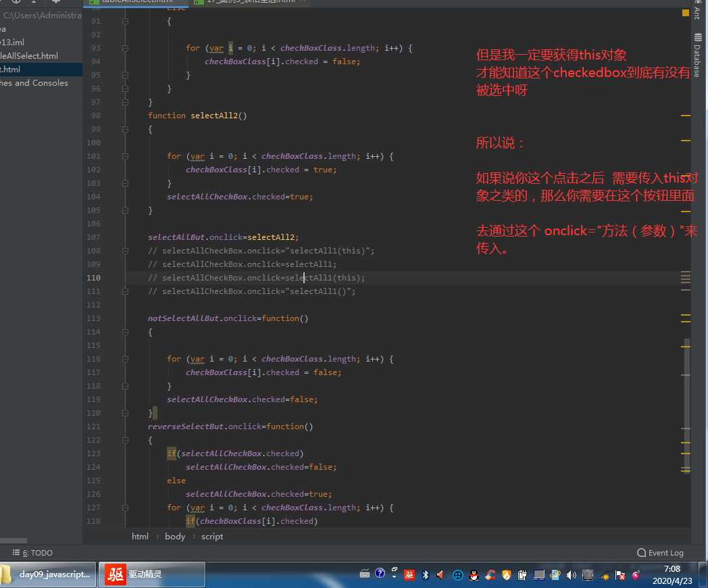
Task: Select the script breadcrumb
Action: point(212,537)
